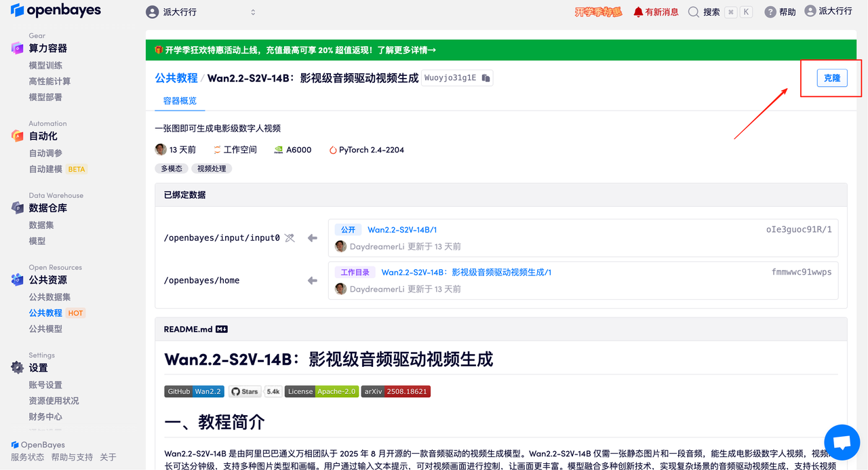The height and width of the screenshot is (470, 868).
Task: Open the 帮助与支持 footer link
Action: click(72, 457)
